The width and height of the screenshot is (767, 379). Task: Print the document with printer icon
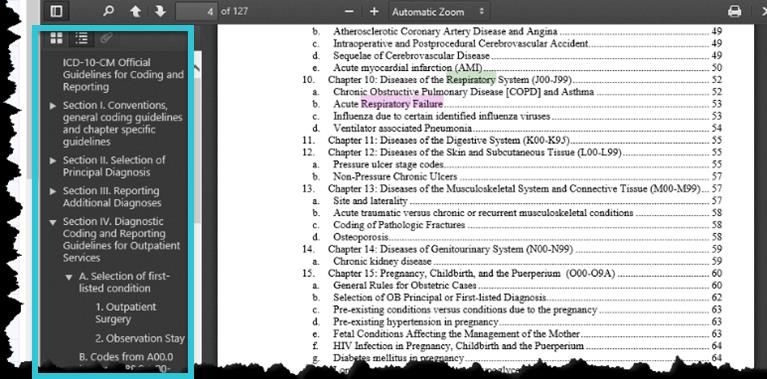(x=734, y=11)
